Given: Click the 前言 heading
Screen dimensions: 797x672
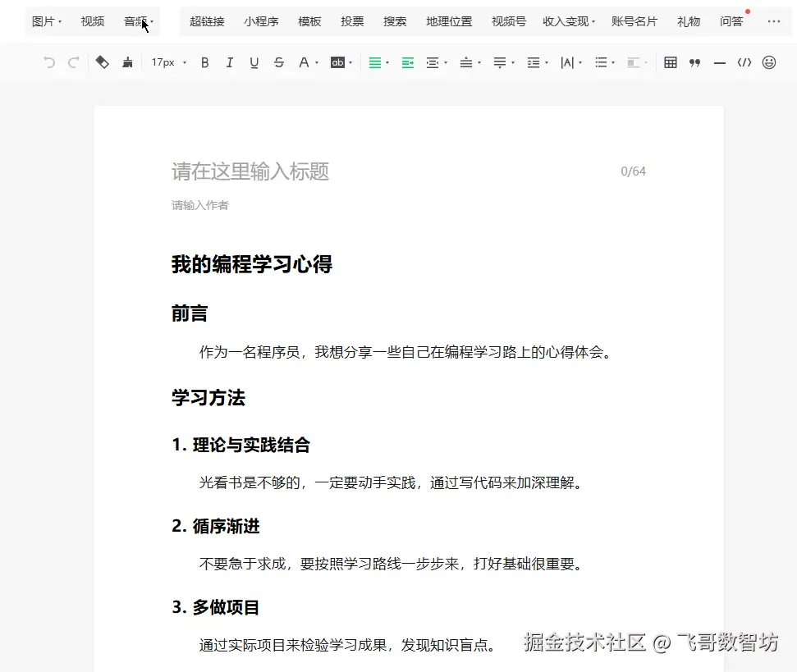Looking at the screenshot, I should pyautogui.click(x=190, y=313).
